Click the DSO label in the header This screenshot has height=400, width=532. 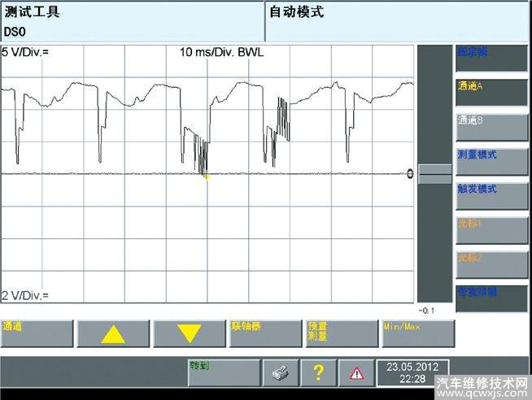(x=15, y=32)
